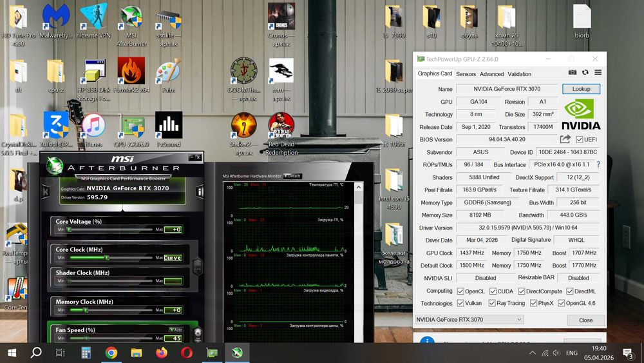Click the GPU-Z Close button

coord(585,320)
